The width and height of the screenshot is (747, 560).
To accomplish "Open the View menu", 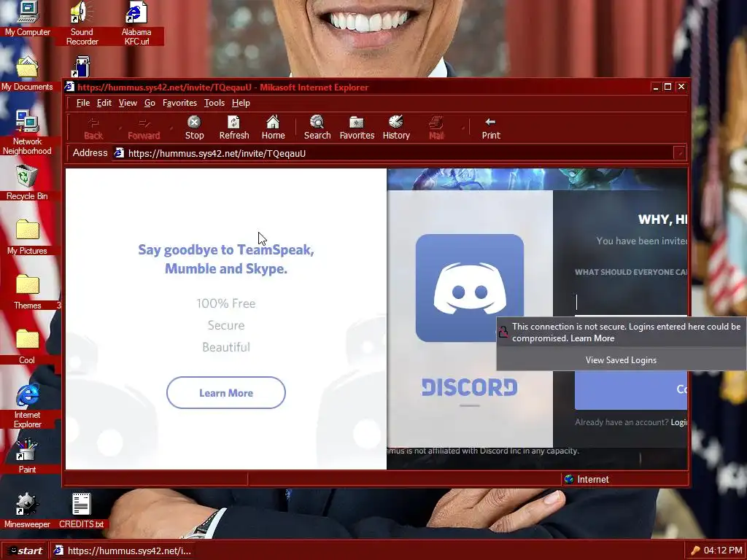I will (x=128, y=103).
